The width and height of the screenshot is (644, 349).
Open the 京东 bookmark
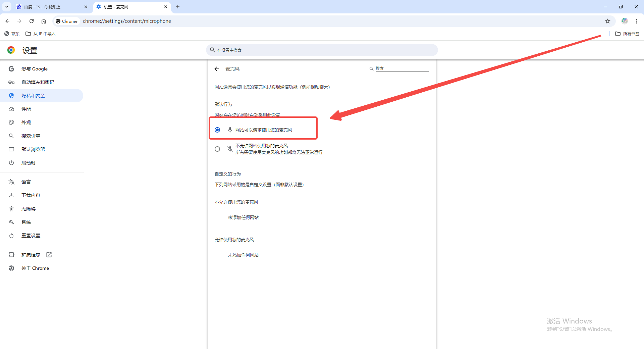pos(12,34)
